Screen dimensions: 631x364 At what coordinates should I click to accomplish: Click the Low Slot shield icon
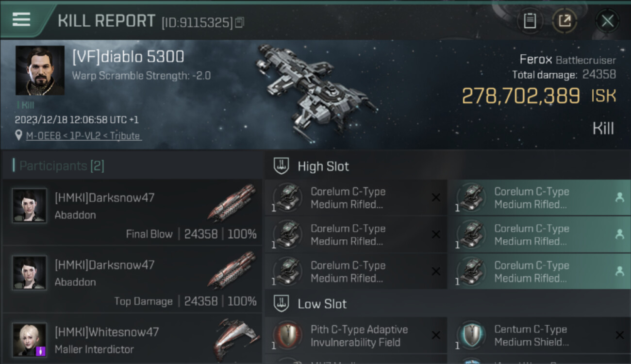(282, 304)
